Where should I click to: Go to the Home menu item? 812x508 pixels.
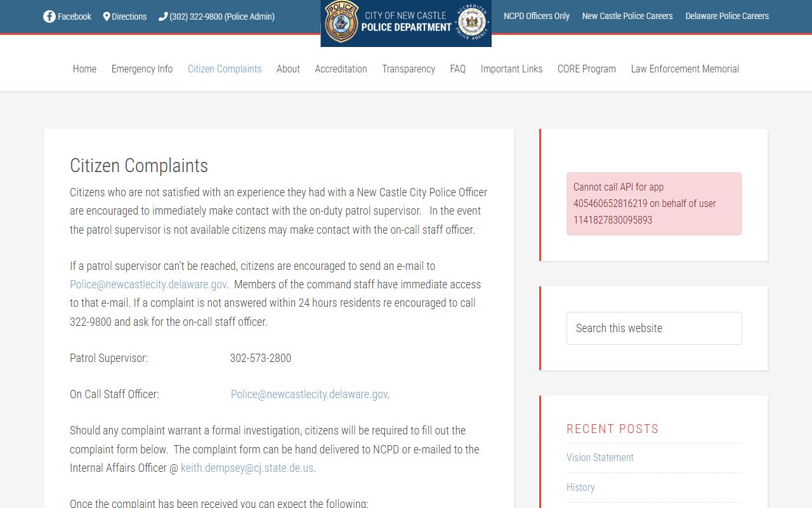pos(84,69)
